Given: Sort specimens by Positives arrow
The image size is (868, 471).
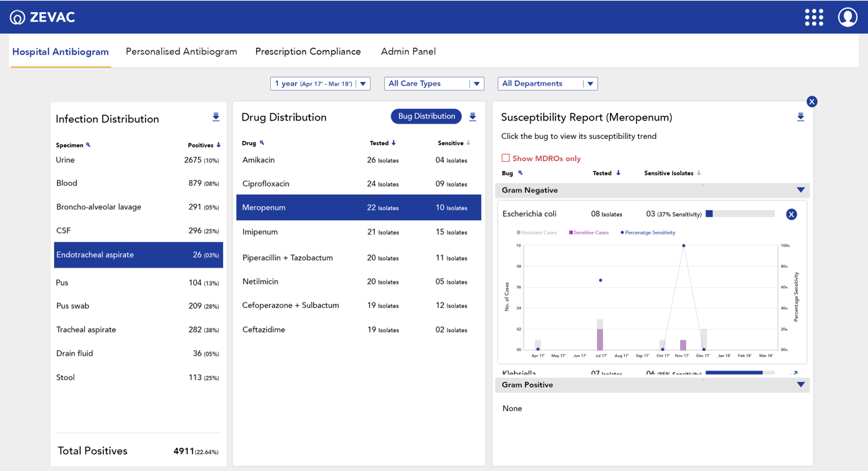Looking at the screenshot, I should pyautogui.click(x=218, y=145).
